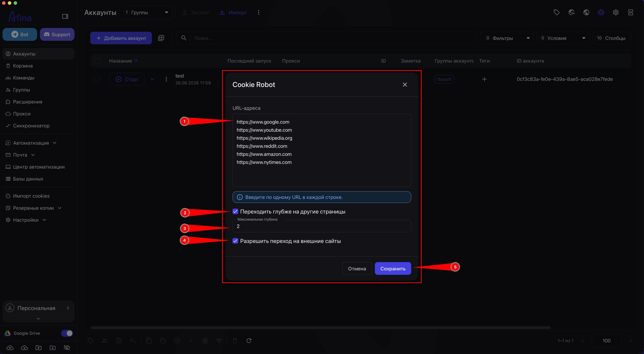This screenshot has width=644, height=354.
Task: Open the settings gear in top toolbar
Action: click(615, 12)
